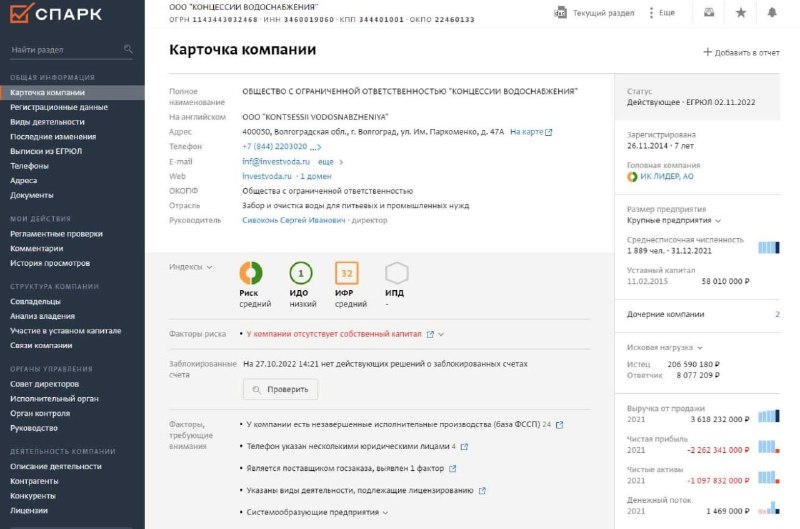Viewport: 800px width, 529px height.
Task: Click claimant amount 206 590 180 ₽
Action: click(693, 364)
